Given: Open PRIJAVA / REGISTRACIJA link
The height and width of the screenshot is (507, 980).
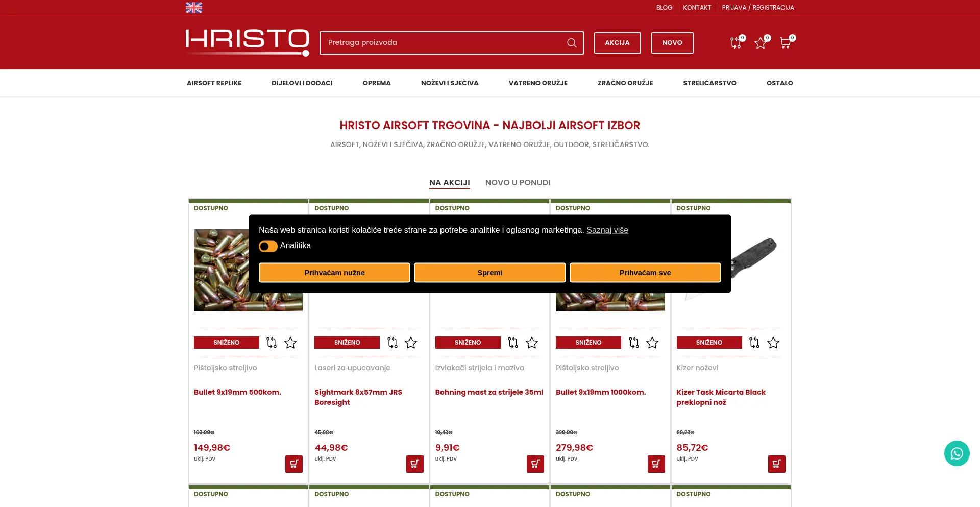Looking at the screenshot, I should (x=758, y=8).
